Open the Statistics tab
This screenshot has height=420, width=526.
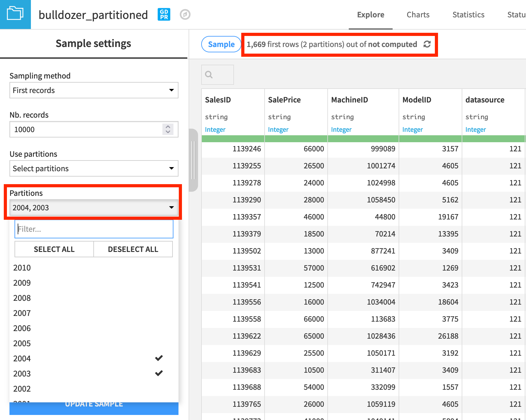[468, 15]
